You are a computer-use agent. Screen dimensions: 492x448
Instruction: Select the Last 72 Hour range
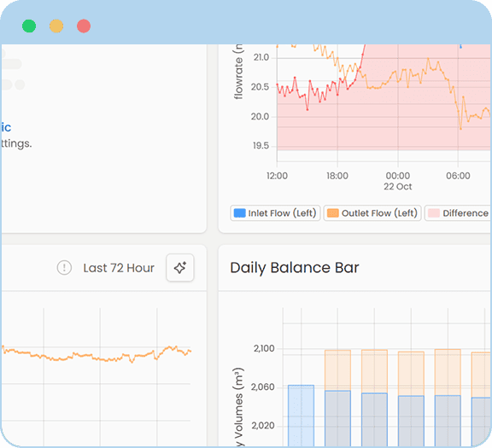119,268
